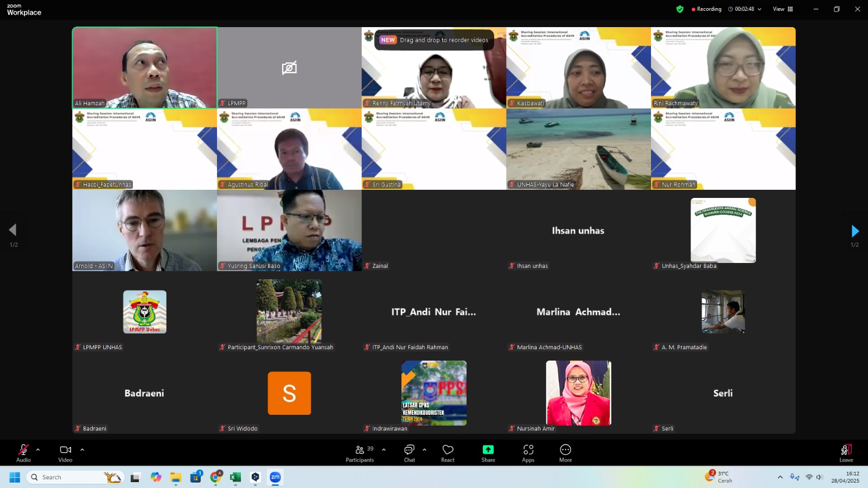Click the green Share screen button
868x488 pixels.
click(488, 453)
